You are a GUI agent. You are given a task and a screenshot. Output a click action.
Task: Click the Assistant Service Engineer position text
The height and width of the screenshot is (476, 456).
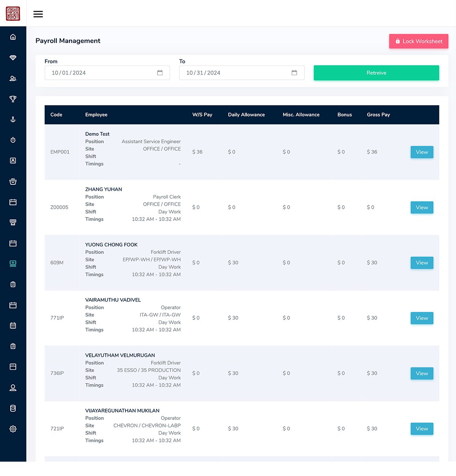(x=151, y=141)
